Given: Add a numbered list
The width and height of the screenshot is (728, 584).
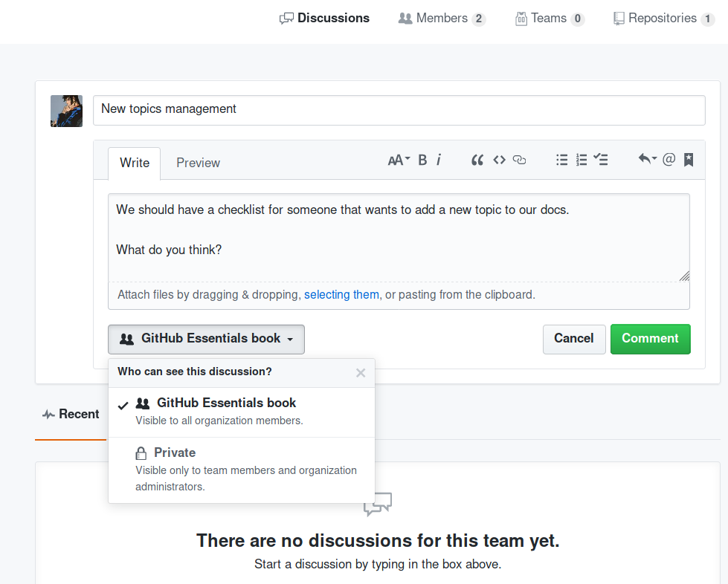Looking at the screenshot, I should tap(582, 160).
